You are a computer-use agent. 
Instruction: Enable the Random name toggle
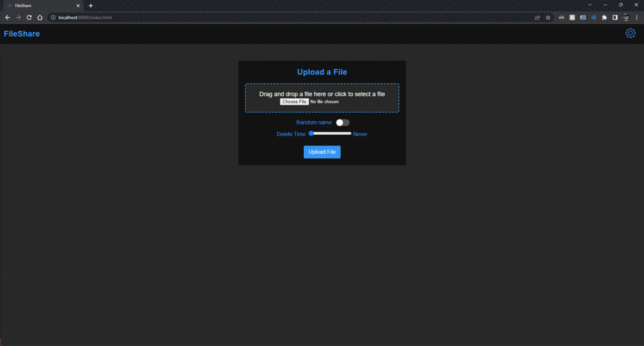342,122
